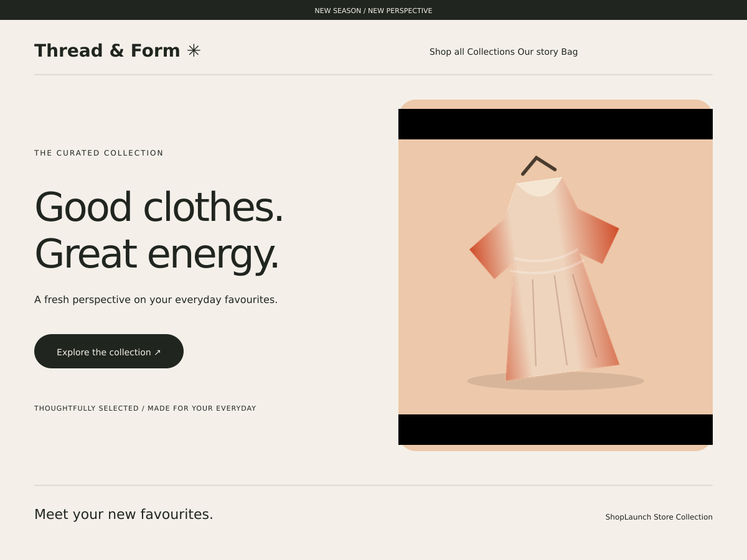747x560 pixels.
Task: Click the Explore the collection button
Action: pyautogui.click(x=109, y=352)
